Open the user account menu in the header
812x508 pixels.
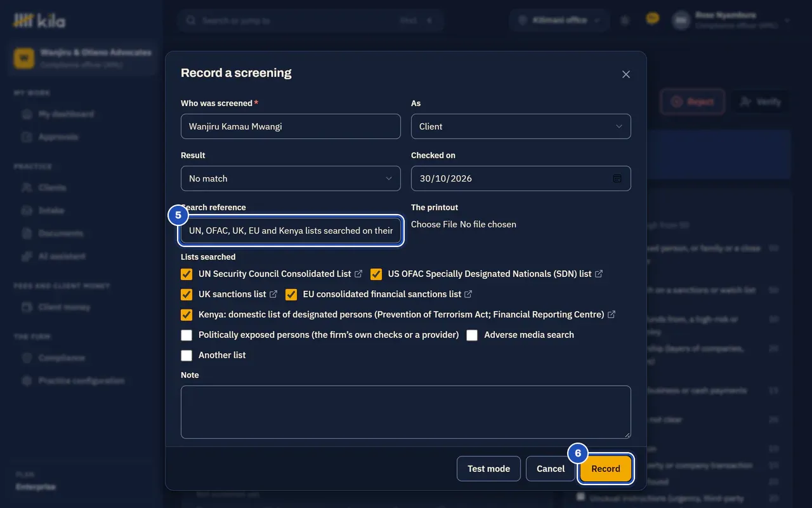click(x=732, y=20)
